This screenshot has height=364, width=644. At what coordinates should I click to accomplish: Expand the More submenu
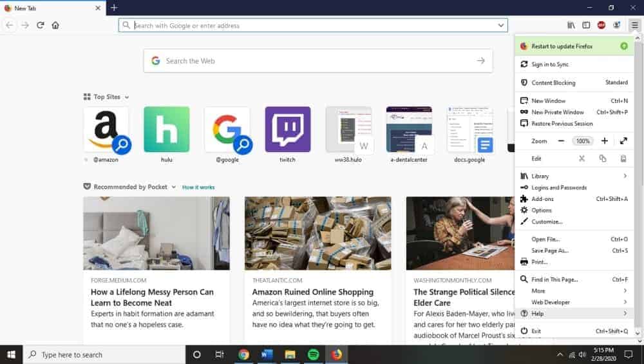click(574, 291)
